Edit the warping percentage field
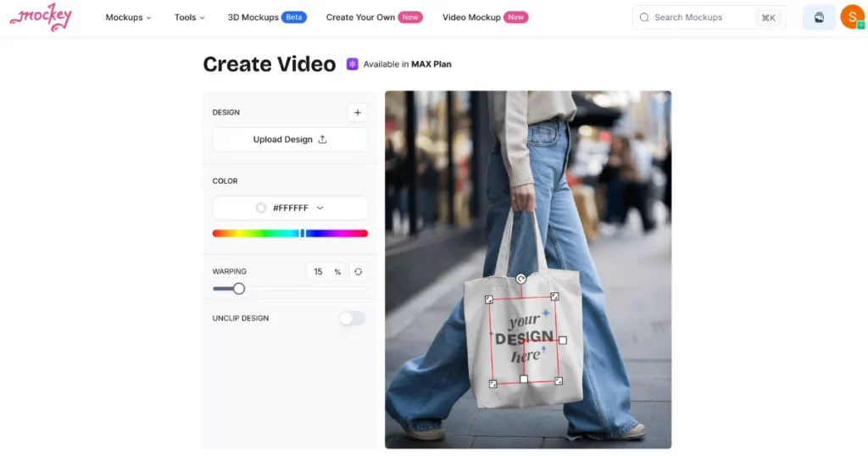The width and height of the screenshot is (868, 456). [325, 272]
